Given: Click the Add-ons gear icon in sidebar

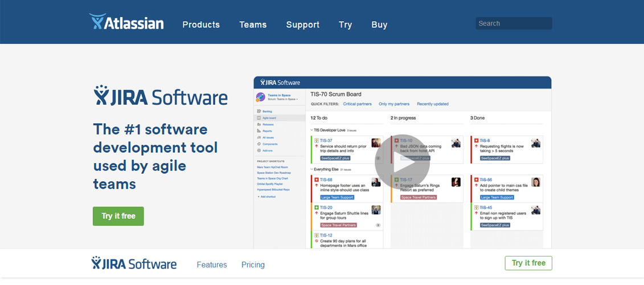Looking at the screenshot, I should pos(259,150).
